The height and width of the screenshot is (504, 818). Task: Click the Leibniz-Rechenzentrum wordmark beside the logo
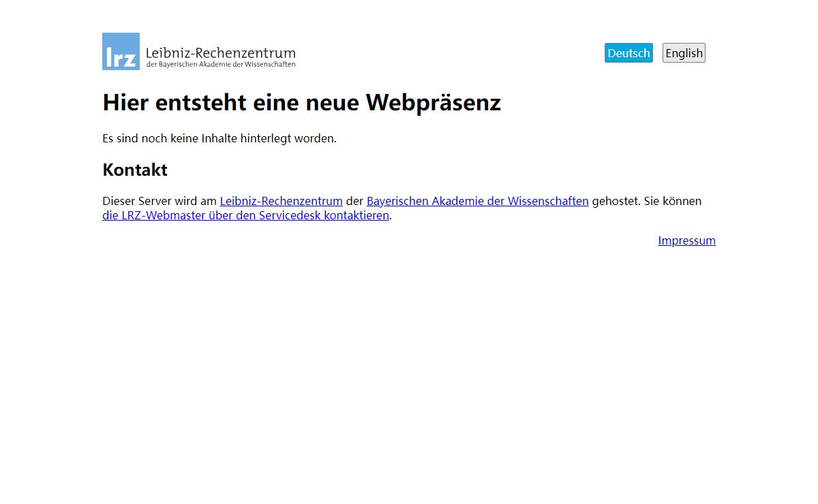[x=220, y=52]
